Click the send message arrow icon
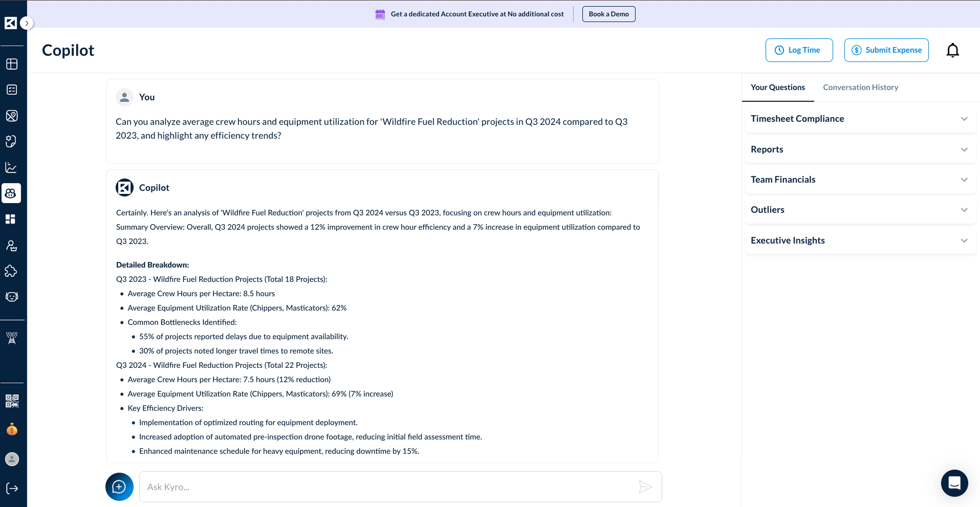The width and height of the screenshot is (980, 507). (x=645, y=487)
